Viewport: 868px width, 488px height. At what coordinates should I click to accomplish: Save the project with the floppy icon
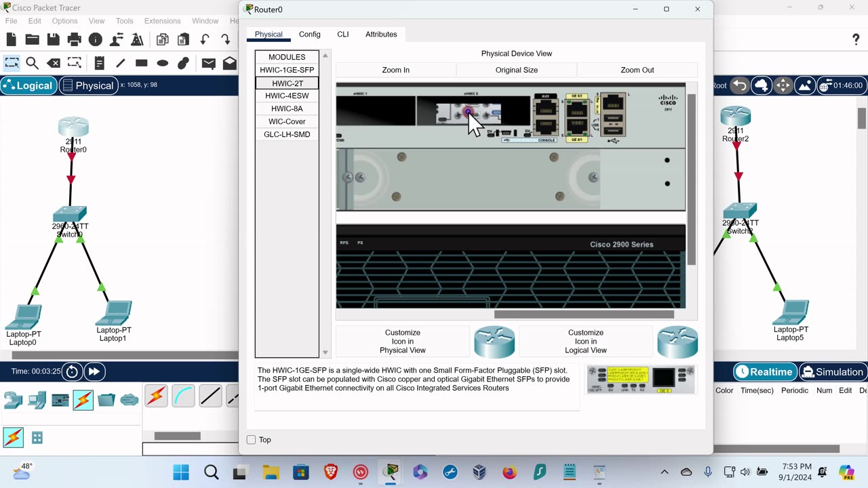[x=53, y=40]
